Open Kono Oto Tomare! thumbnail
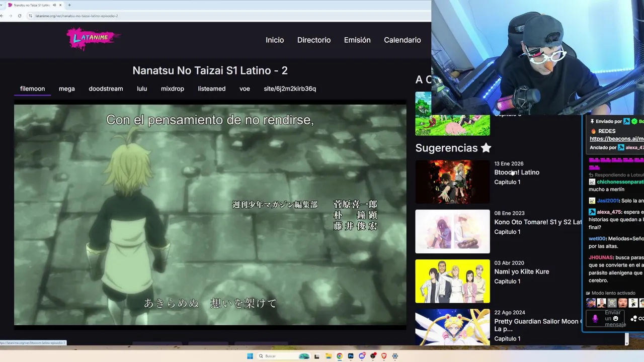644x362 pixels. click(x=452, y=231)
